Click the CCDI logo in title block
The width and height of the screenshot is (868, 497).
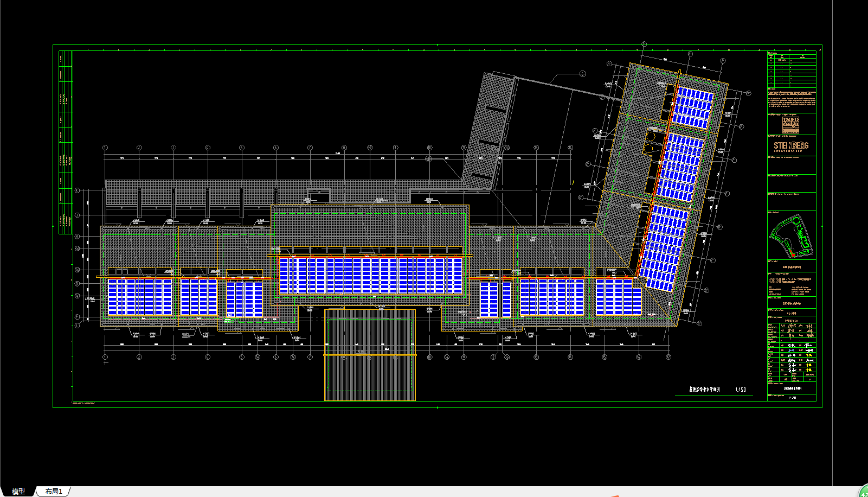pos(774,281)
